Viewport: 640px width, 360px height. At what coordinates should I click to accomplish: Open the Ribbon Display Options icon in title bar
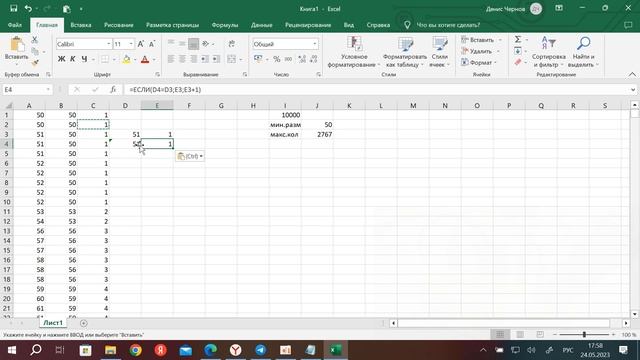[x=559, y=8]
